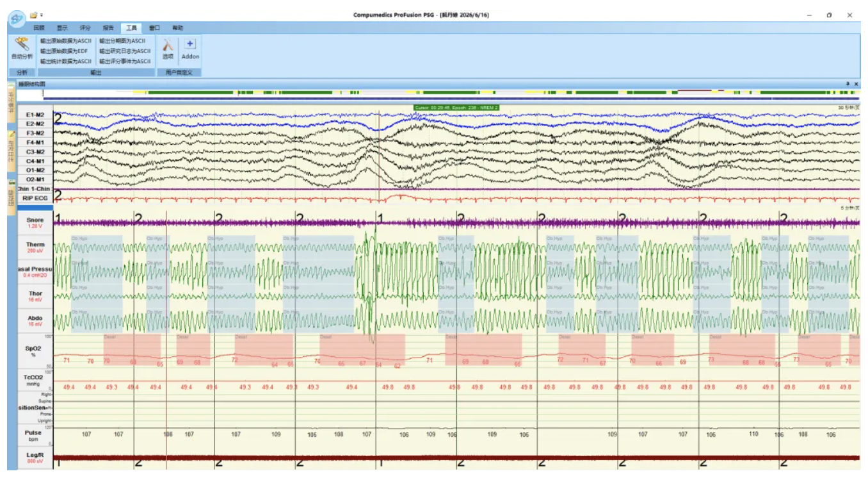Screen dimensions: 868x478
Task: Close the 睡眠结构图 hypnogram panel
Action: tap(856, 84)
